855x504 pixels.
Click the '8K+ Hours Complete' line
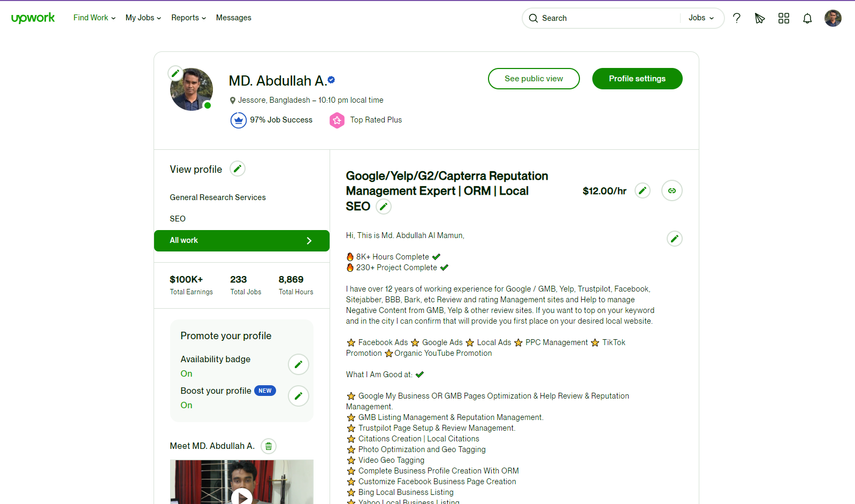pos(393,257)
